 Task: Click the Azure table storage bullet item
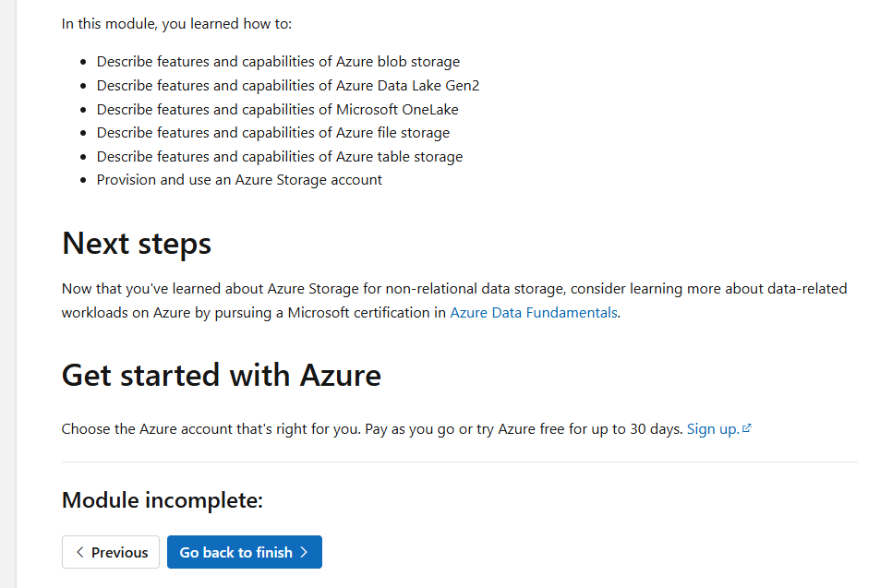click(280, 156)
